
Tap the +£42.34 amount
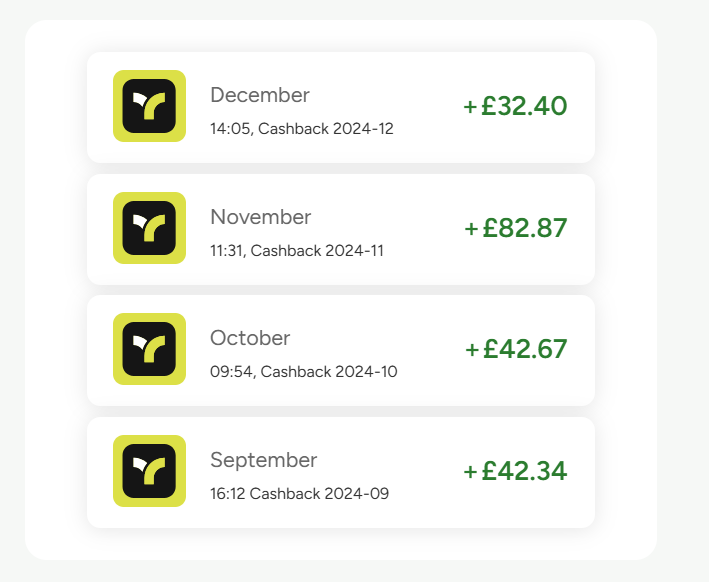pos(515,471)
